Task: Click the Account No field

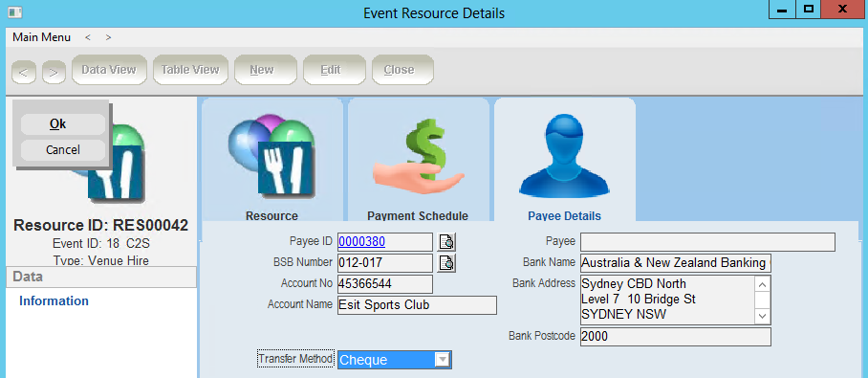Action: coord(384,284)
